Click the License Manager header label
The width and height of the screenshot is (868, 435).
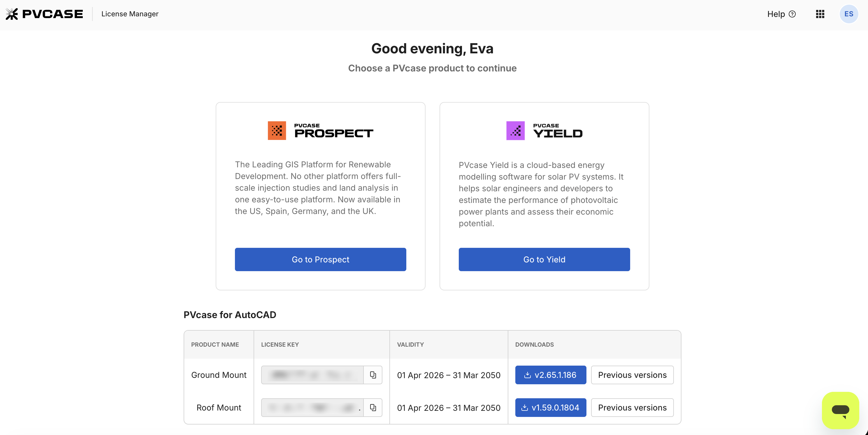130,14
